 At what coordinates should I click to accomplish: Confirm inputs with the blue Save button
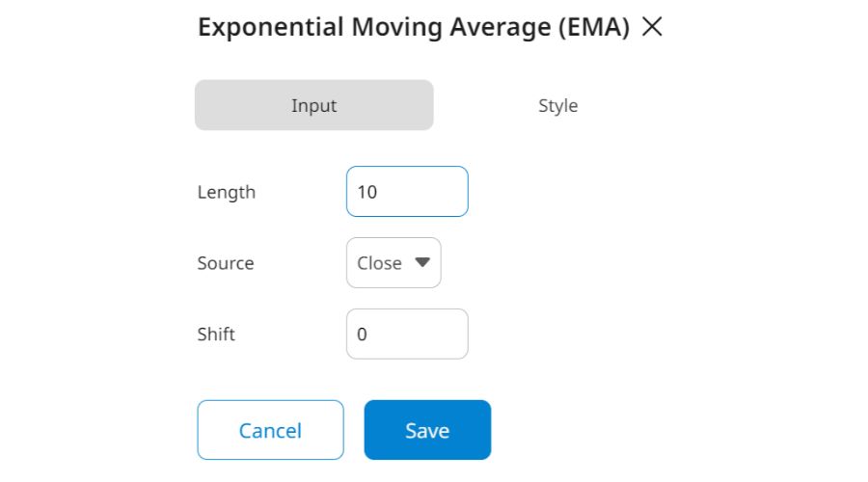pyautogui.click(x=427, y=430)
